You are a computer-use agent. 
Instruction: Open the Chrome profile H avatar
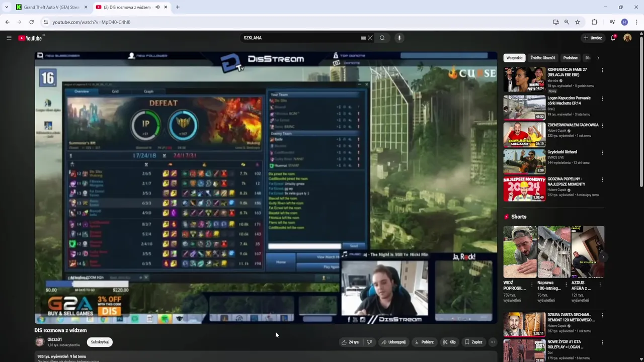624,22
